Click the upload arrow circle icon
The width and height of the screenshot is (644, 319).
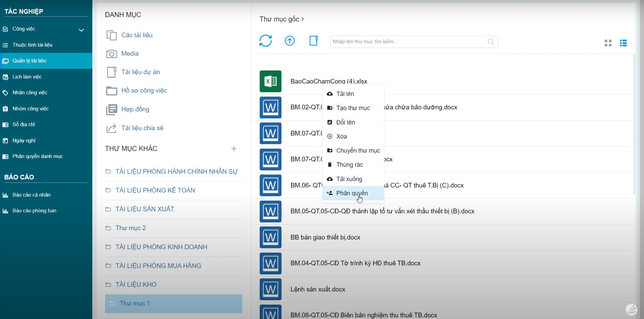tap(290, 41)
